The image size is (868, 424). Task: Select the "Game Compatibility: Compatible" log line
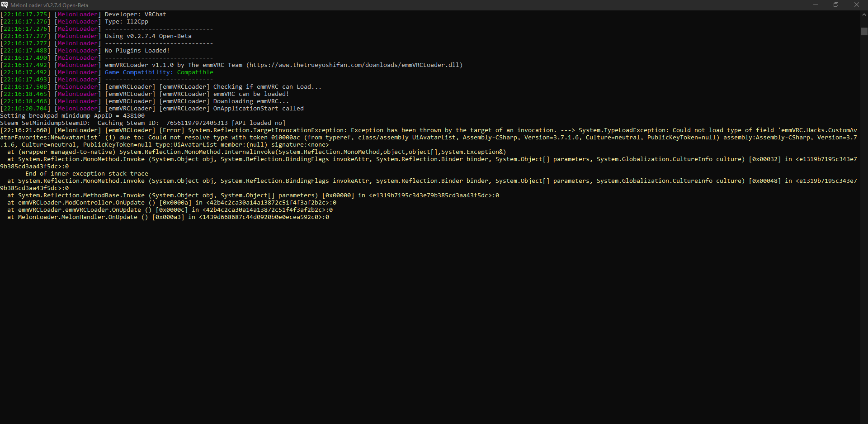(158, 72)
